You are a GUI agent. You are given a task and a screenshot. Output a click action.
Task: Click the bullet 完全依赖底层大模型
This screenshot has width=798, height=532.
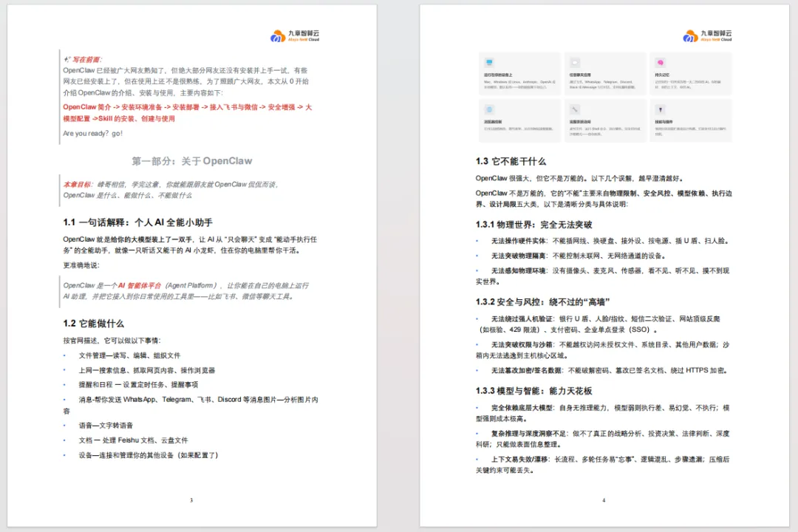603,413
